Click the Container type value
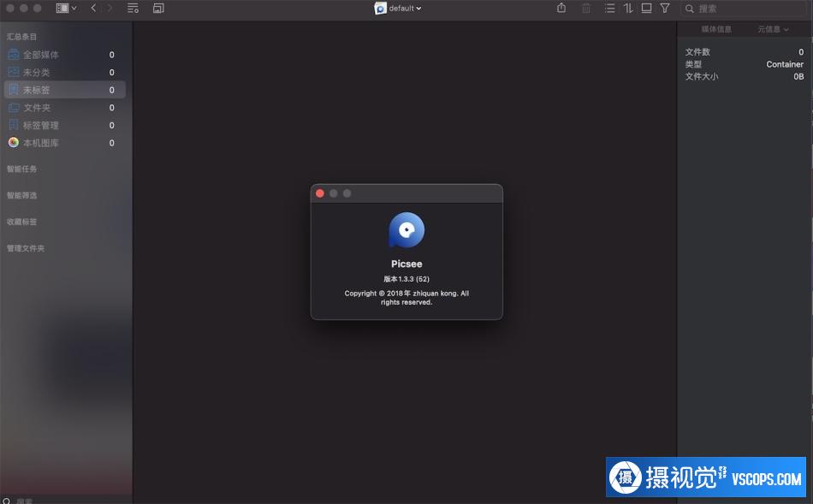The width and height of the screenshot is (813, 504). 785,64
